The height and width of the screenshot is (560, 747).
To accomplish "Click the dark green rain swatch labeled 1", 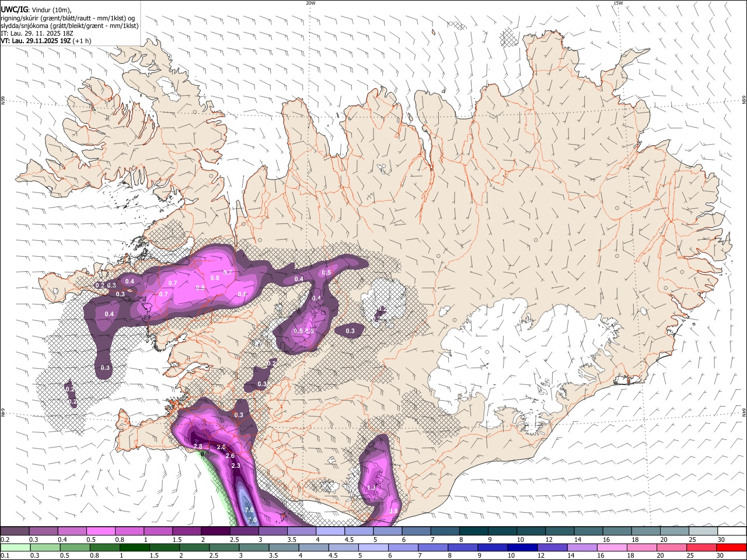I will (x=134, y=548).
